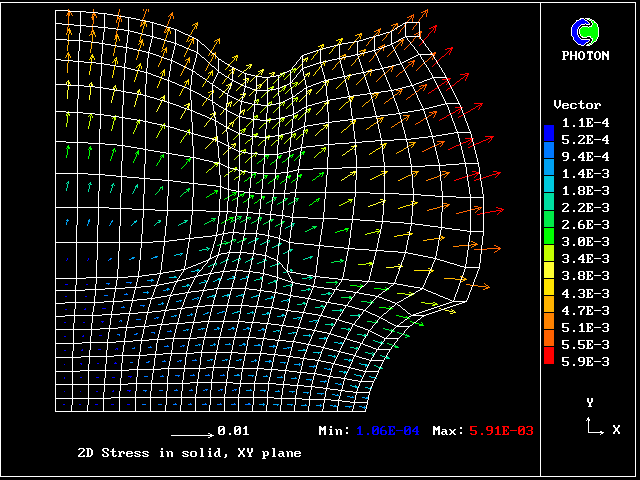The image size is (640, 480).
Task: Click the XY axis orientation indicator
Action: pyautogui.click(x=597, y=422)
